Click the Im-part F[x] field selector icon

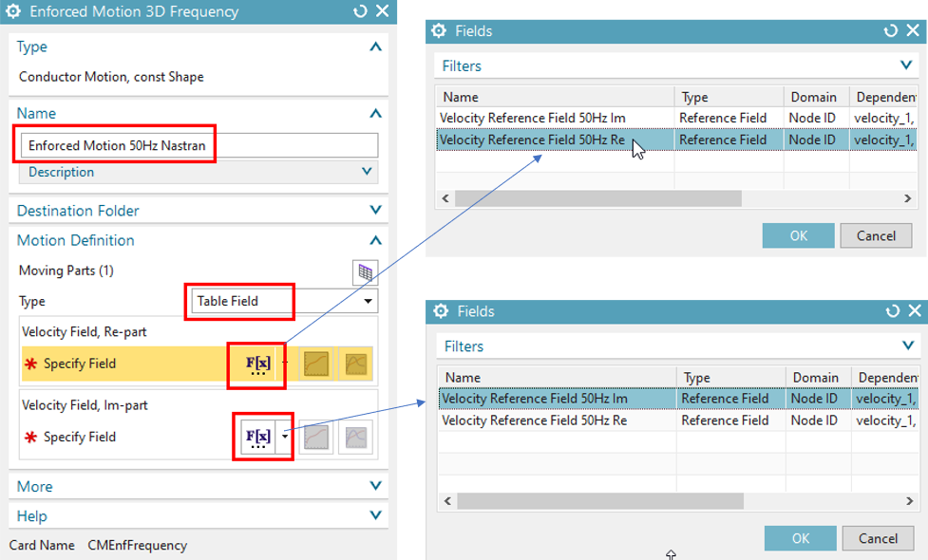[257, 438]
